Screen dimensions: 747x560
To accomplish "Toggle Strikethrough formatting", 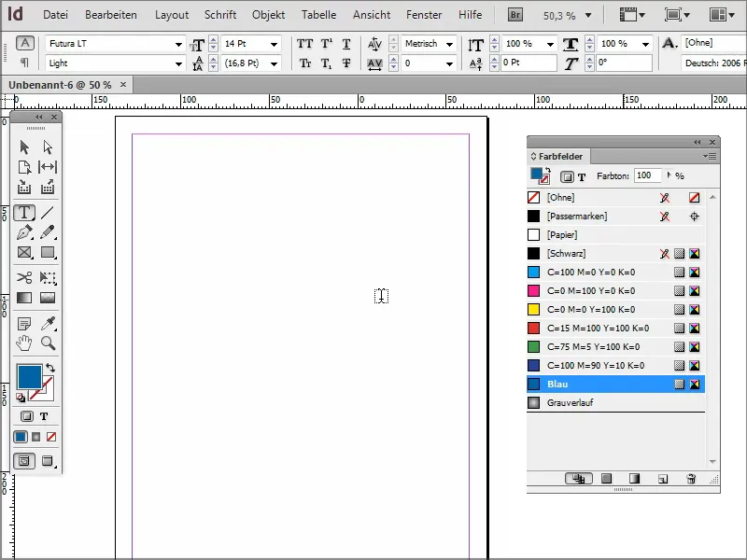I will (346, 63).
